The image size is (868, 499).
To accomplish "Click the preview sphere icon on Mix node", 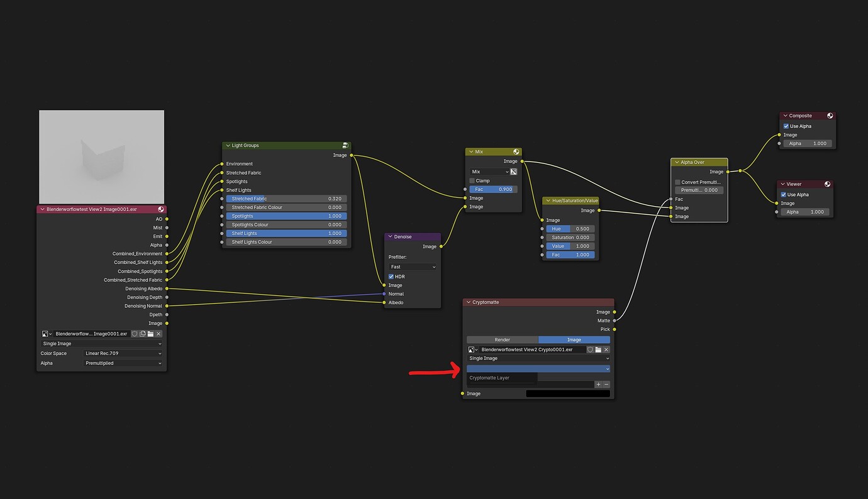I will pos(516,151).
